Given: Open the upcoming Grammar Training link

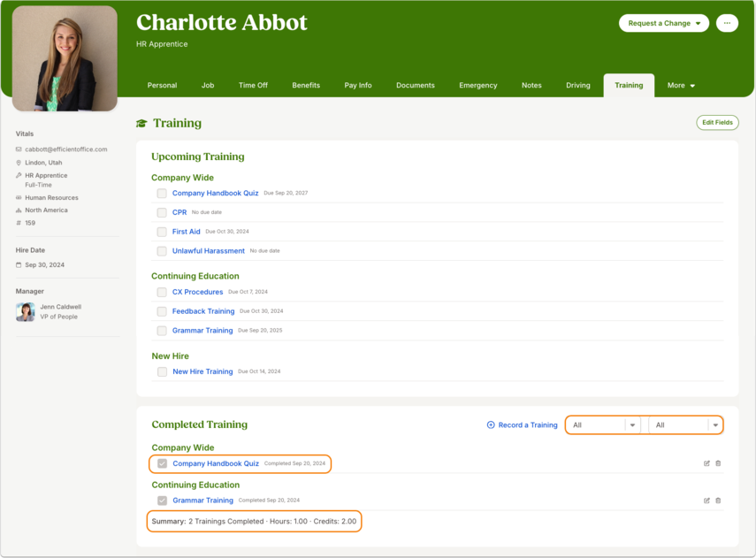Looking at the screenshot, I should [202, 331].
